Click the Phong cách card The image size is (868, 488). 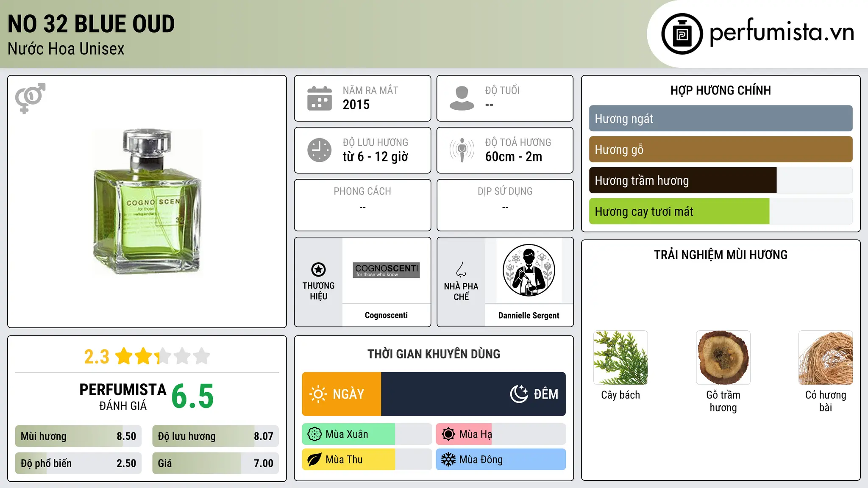coord(362,205)
